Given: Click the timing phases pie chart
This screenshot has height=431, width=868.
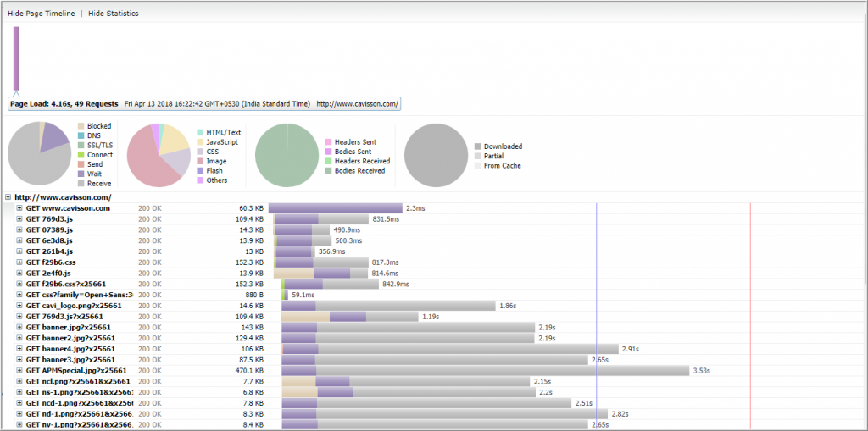Looking at the screenshot, I should (39, 155).
